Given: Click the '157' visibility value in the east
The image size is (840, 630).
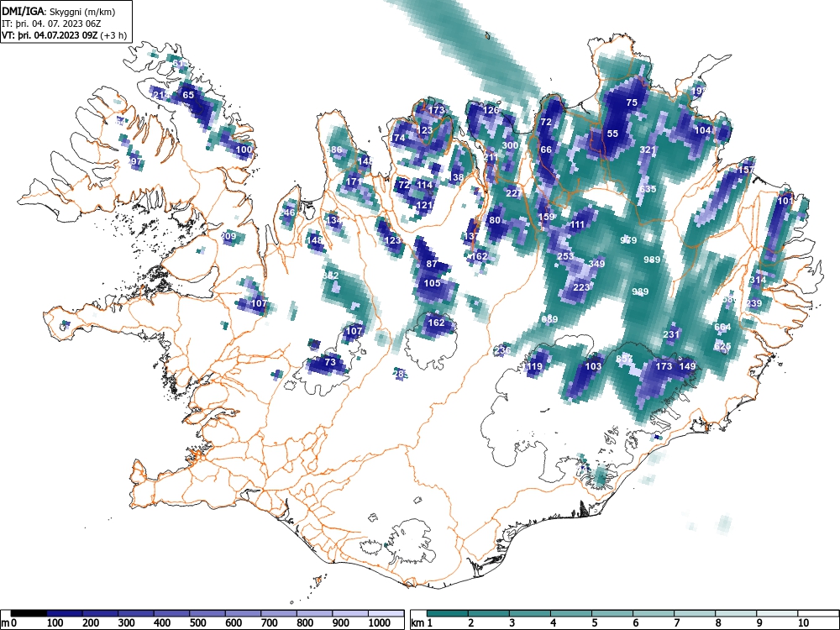Looking at the screenshot, I should pos(746,170).
